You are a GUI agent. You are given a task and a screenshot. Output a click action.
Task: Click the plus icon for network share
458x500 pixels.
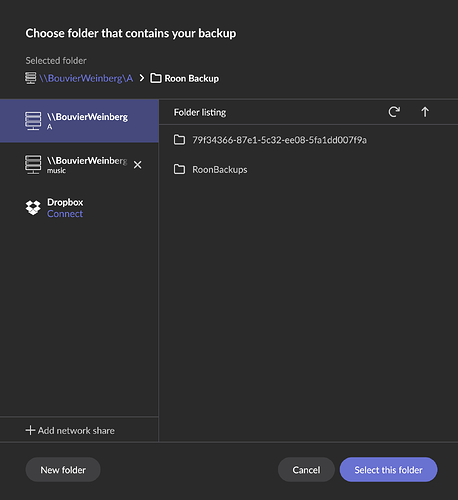pos(30,430)
